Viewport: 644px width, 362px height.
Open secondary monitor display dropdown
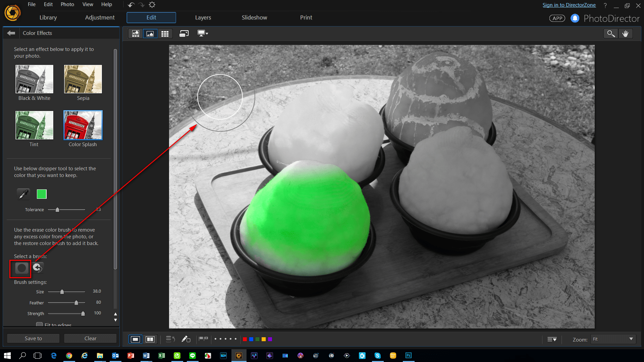click(203, 34)
